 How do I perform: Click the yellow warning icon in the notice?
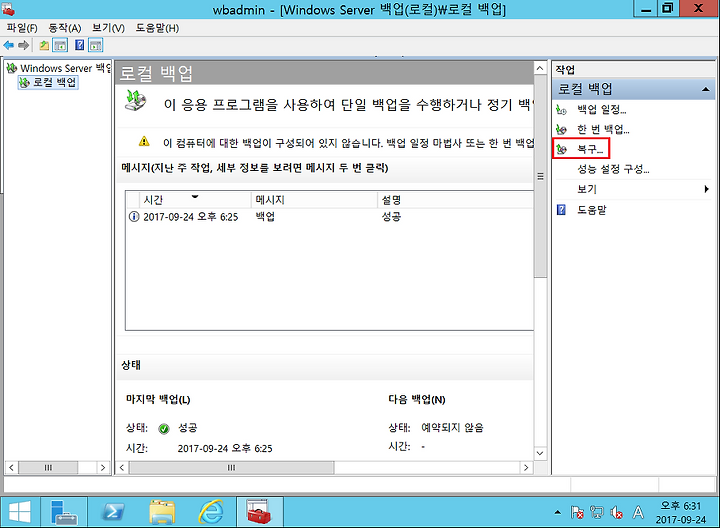[x=144, y=141]
